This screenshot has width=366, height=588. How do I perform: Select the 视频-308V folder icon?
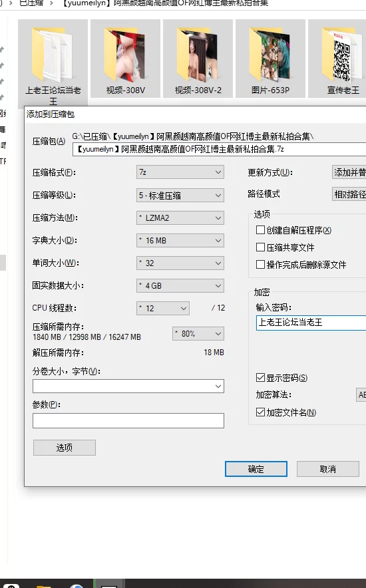(x=125, y=53)
